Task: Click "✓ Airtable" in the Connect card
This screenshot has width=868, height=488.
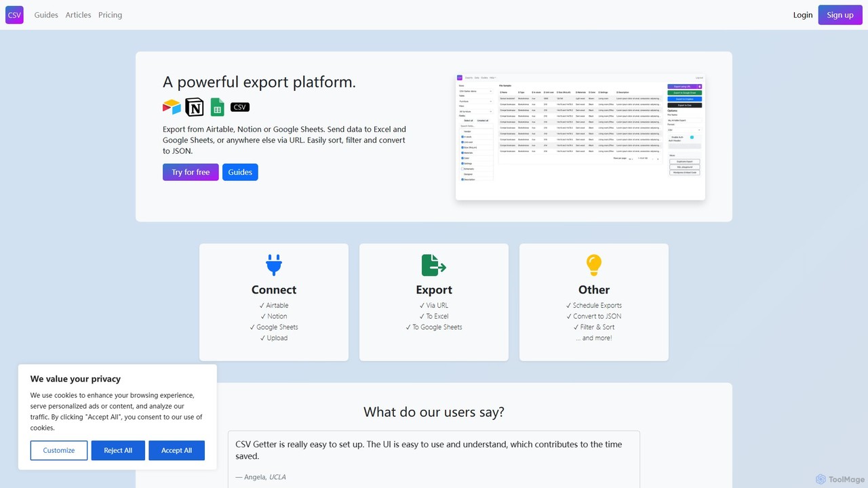Action: click(274, 306)
